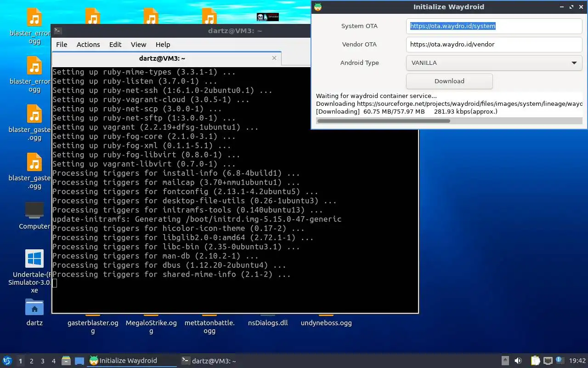Open the removable media eject tray icon
588x368 pixels.
click(x=505, y=361)
